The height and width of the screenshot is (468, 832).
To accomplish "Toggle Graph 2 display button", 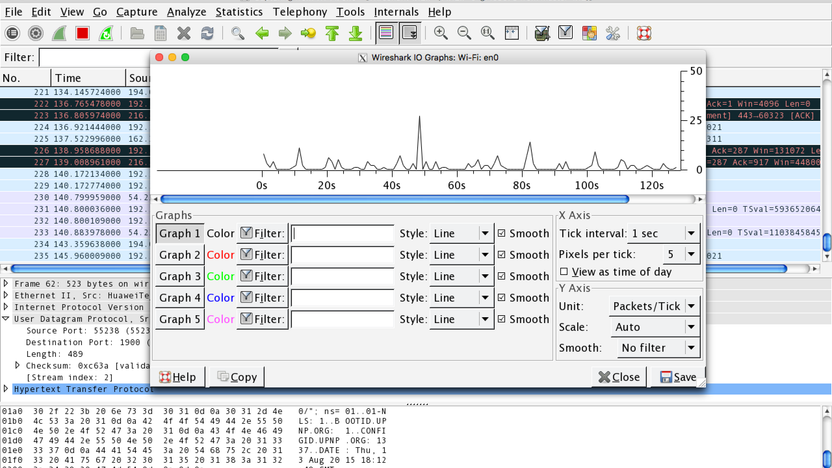I will pos(180,255).
